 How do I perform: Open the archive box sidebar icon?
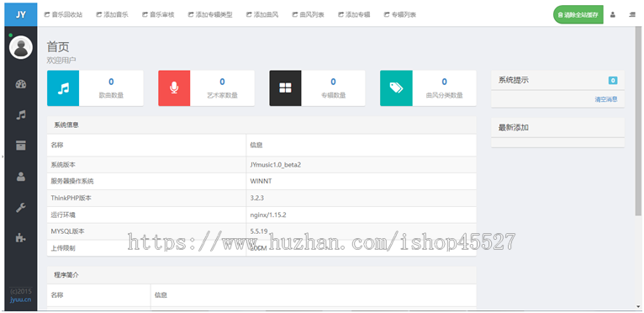20,146
